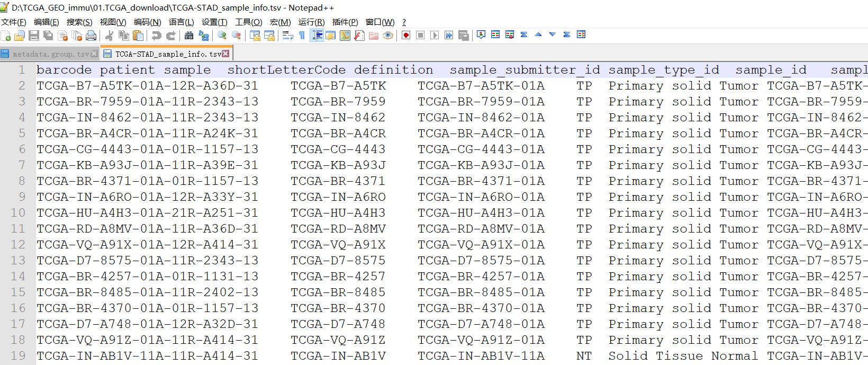Open the 视图(V) menu
Viewport: 868px width, 365px height.
[113, 22]
